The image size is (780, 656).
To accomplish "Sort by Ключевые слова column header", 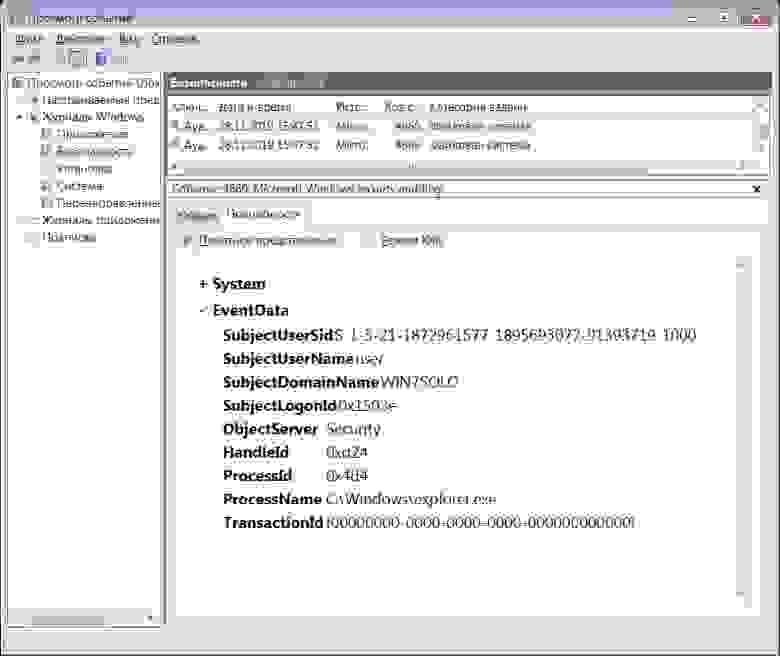I will pyautogui.click(x=189, y=107).
